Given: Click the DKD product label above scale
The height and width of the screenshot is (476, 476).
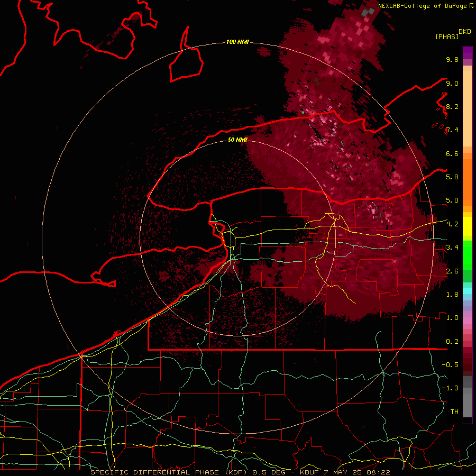Looking at the screenshot, I should coord(465,32).
